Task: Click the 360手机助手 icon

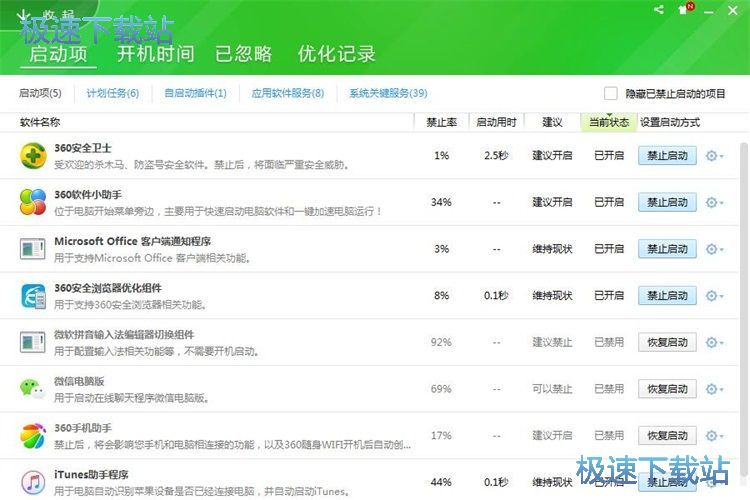Action: click(x=33, y=436)
